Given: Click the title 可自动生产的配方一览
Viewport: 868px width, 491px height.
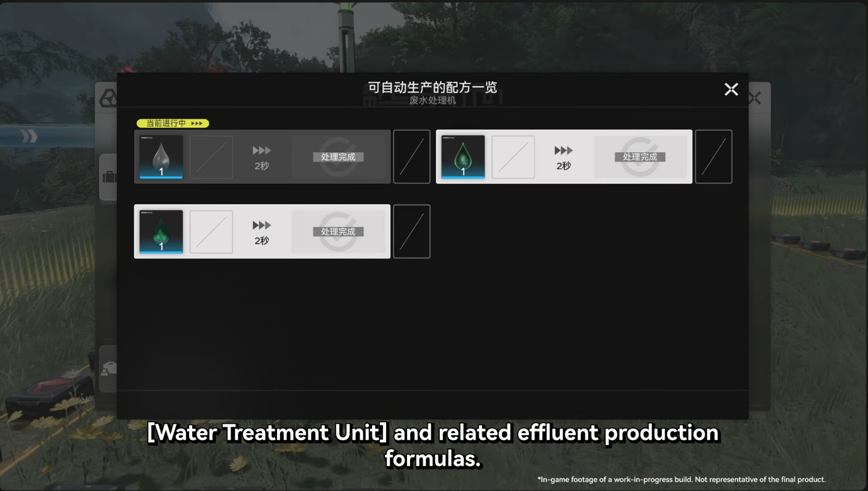Looking at the screenshot, I should click(433, 87).
